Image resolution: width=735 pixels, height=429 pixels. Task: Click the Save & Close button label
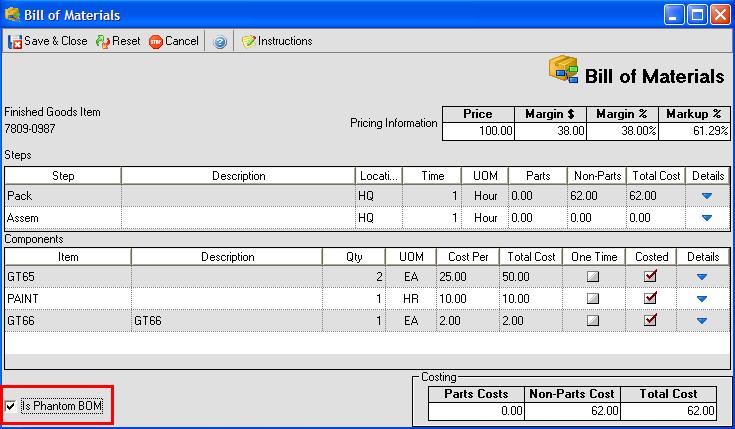[x=55, y=42]
